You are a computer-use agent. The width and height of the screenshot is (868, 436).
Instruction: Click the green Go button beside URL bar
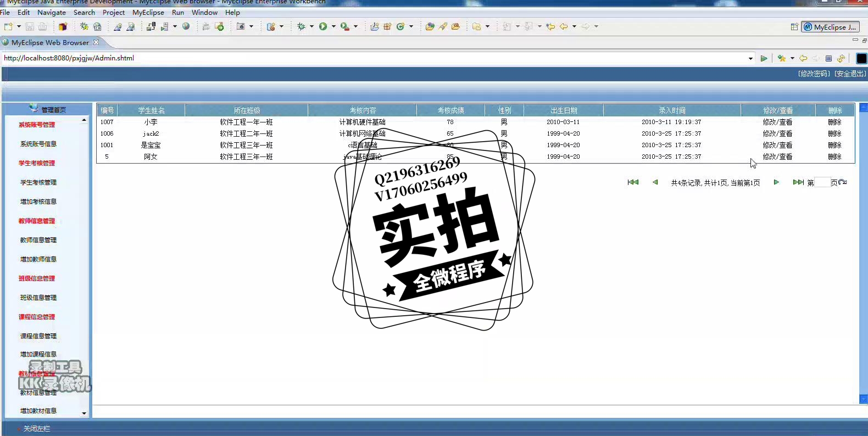764,58
